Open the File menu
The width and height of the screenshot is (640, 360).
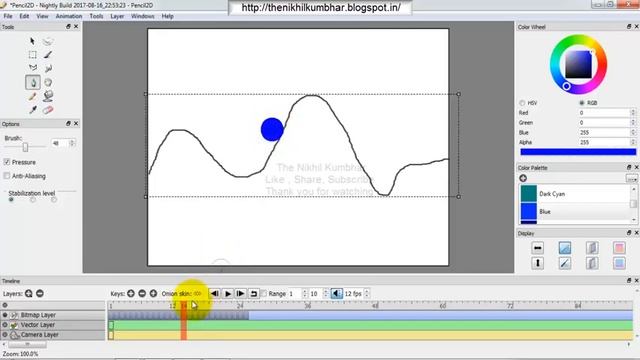8,16
